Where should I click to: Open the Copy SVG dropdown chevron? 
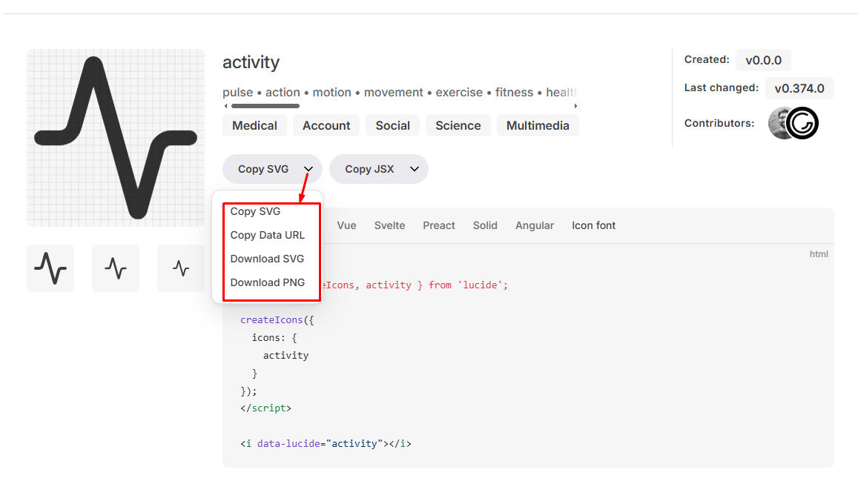click(x=307, y=168)
